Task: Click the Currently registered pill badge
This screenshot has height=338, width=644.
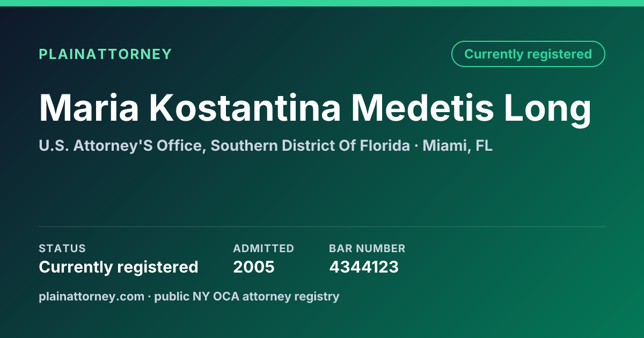Action: (528, 54)
